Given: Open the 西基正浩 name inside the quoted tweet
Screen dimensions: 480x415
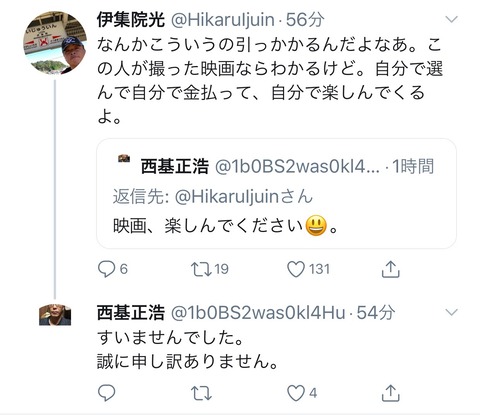Looking at the screenshot, I should point(175,166).
